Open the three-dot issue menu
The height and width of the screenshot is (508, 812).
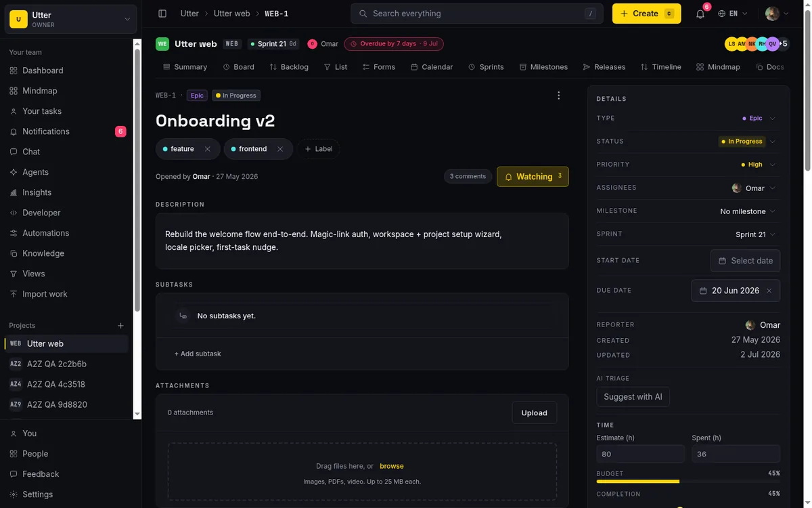pyautogui.click(x=558, y=96)
